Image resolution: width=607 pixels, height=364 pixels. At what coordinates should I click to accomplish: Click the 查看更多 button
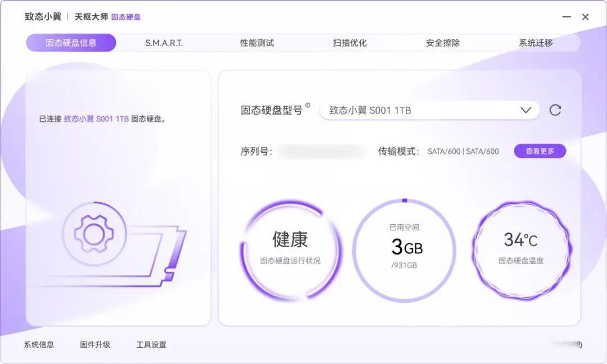[540, 151]
